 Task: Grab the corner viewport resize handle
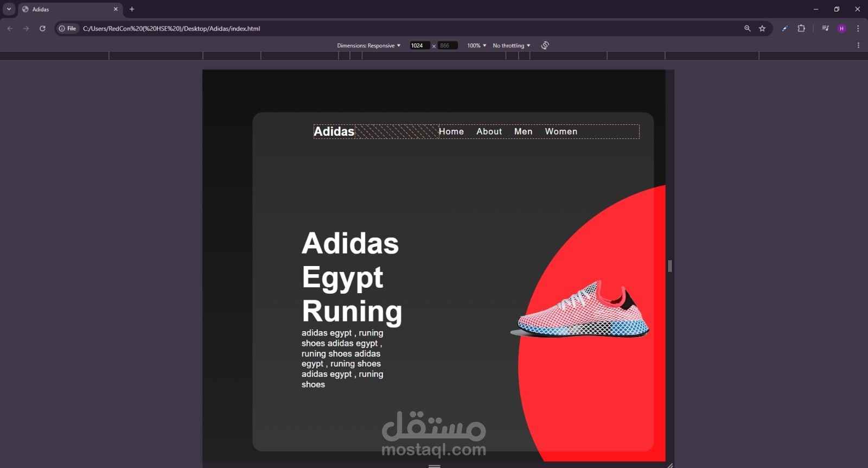point(670,465)
